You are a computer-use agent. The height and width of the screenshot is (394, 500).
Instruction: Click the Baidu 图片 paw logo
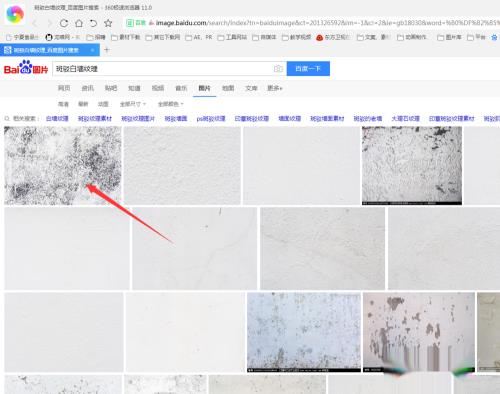26,68
